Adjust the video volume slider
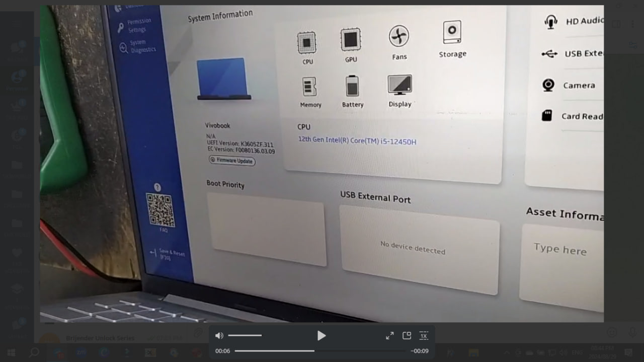644x362 pixels. click(x=245, y=335)
